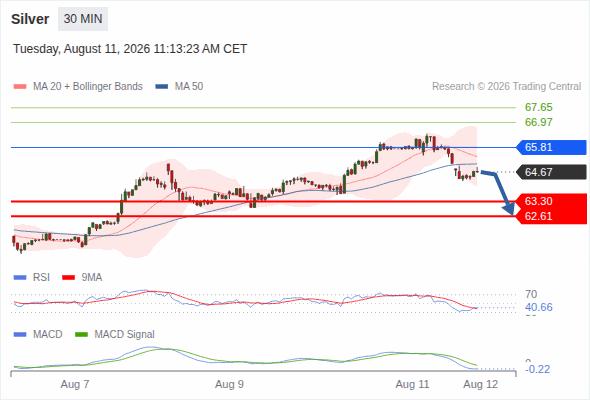Click the 67.65 resistance level label

[538, 107]
